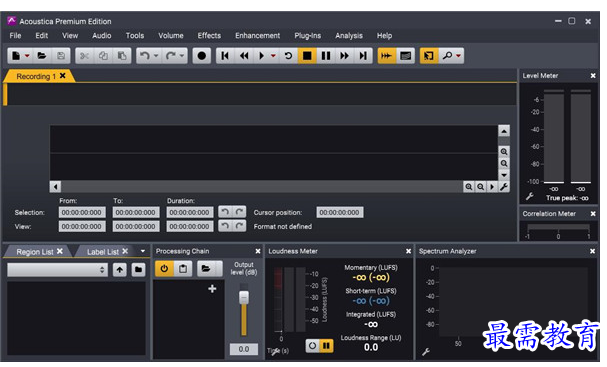Viewport: 607px width, 367px height.
Task: Open Spectrum Analyzer settings wrench
Action: 425,352
